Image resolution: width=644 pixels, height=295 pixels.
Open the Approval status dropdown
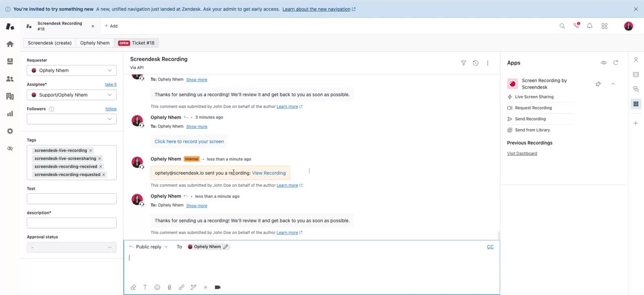[x=71, y=247]
